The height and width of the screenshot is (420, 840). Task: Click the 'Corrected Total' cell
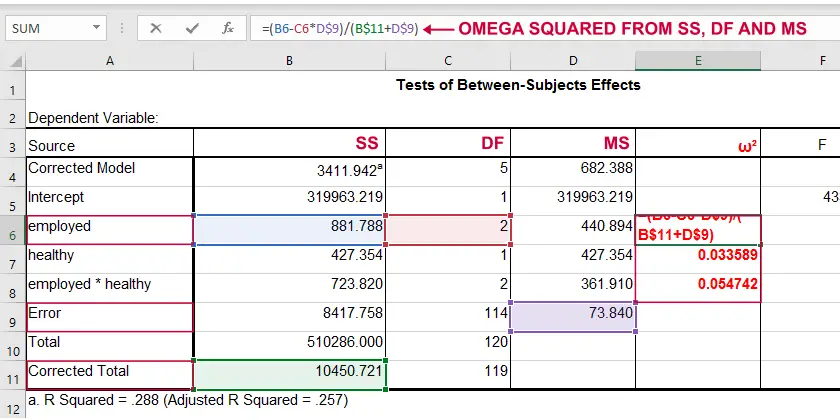pyautogui.click(x=110, y=375)
